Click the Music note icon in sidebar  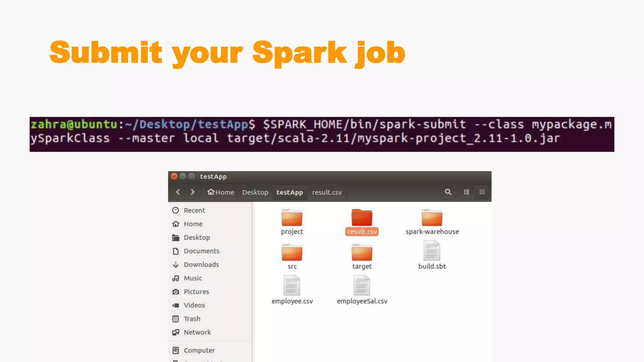(x=176, y=278)
